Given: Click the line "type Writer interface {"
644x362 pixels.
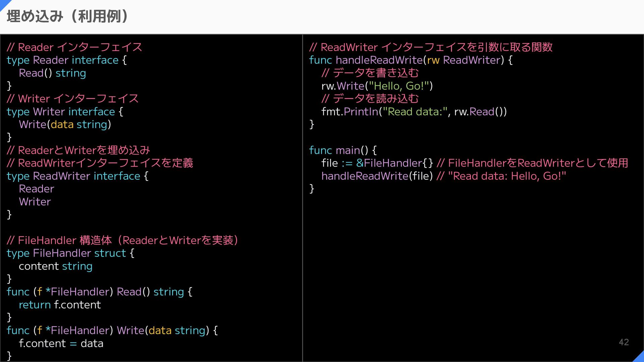Looking at the screenshot, I should click(65, 112).
